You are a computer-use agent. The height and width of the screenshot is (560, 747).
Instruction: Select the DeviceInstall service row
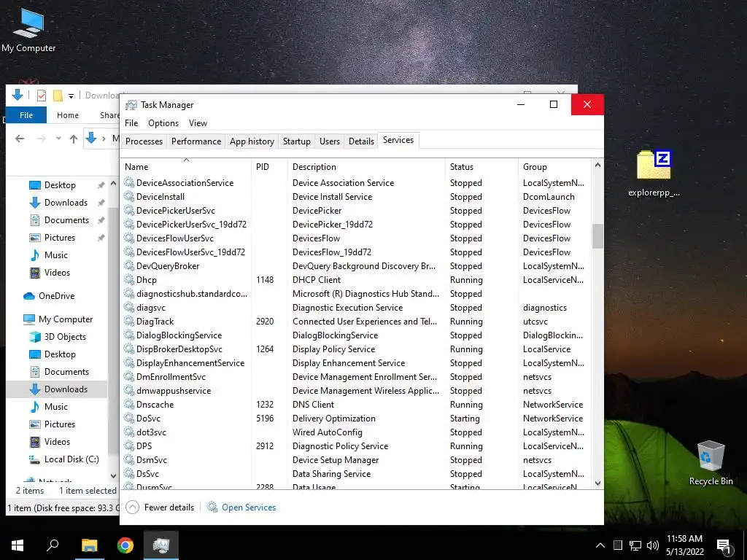pos(355,197)
